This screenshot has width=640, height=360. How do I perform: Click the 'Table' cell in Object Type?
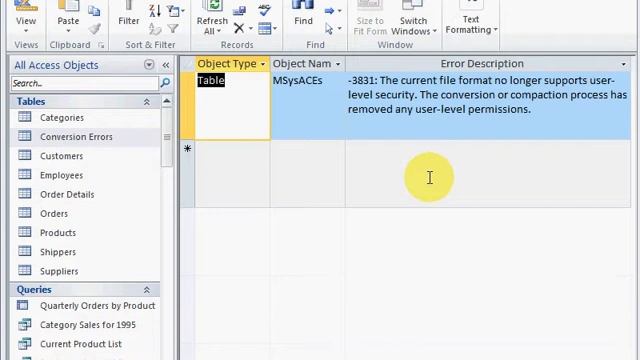tap(232, 106)
